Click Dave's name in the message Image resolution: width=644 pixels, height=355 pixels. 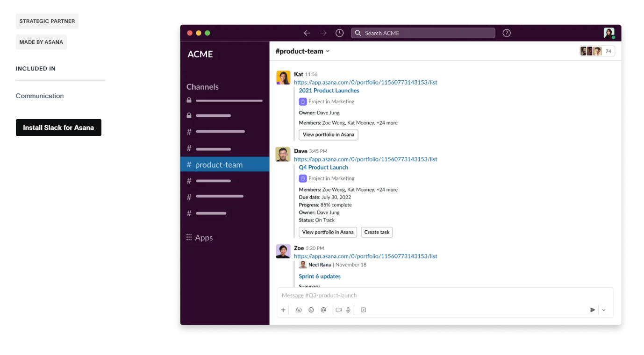click(x=301, y=151)
